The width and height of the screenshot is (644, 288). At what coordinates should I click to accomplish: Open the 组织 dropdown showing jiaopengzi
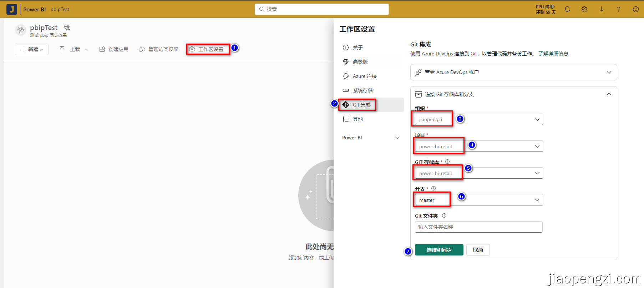(x=479, y=119)
